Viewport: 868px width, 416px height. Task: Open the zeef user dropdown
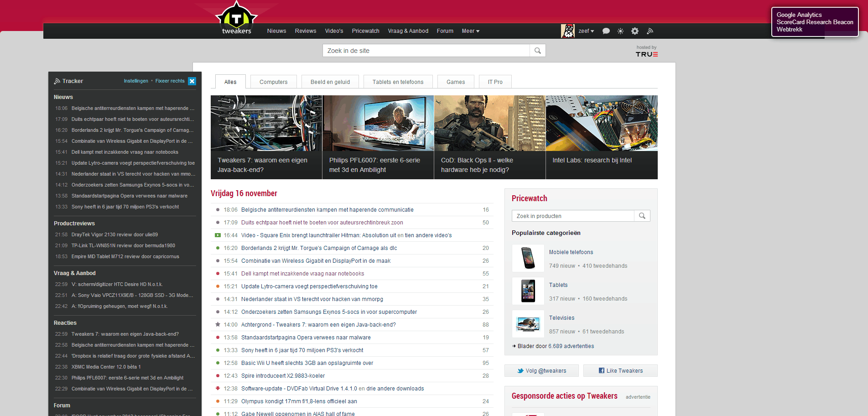[586, 31]
